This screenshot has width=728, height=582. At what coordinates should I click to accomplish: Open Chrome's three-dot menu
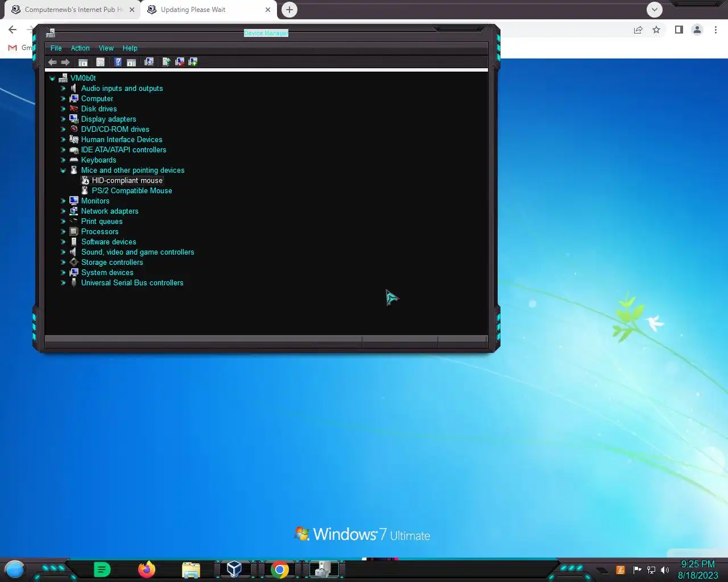[x=715, y=30]
